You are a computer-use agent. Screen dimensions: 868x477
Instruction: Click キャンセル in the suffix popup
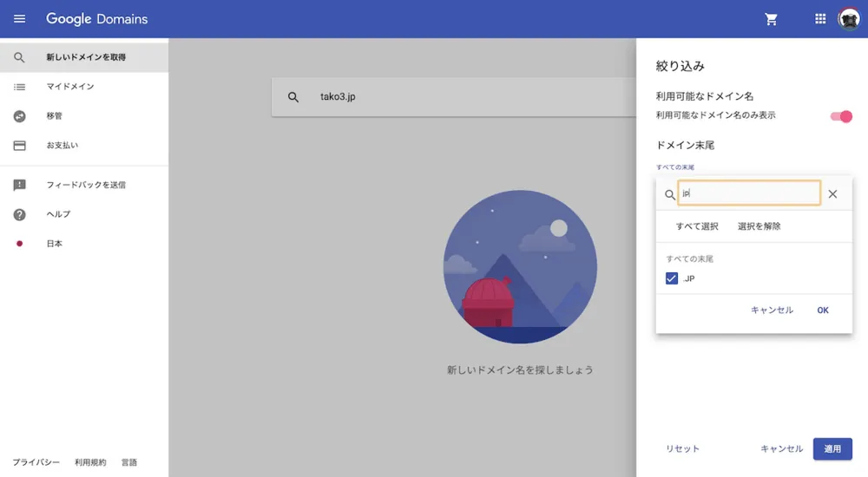click(x=772, y=310)
